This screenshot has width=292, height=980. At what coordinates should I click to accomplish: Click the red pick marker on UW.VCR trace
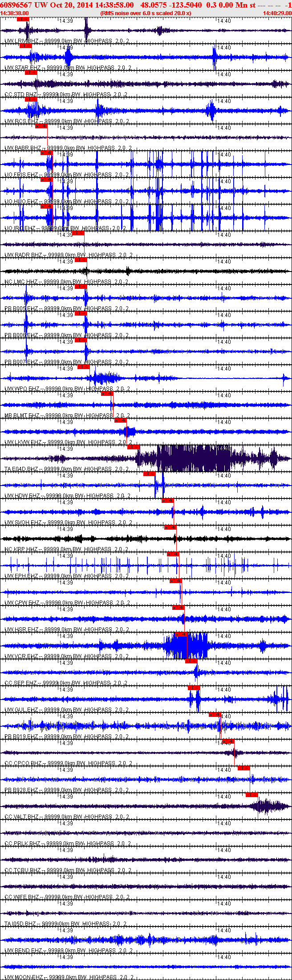click(x=181, y=634)
